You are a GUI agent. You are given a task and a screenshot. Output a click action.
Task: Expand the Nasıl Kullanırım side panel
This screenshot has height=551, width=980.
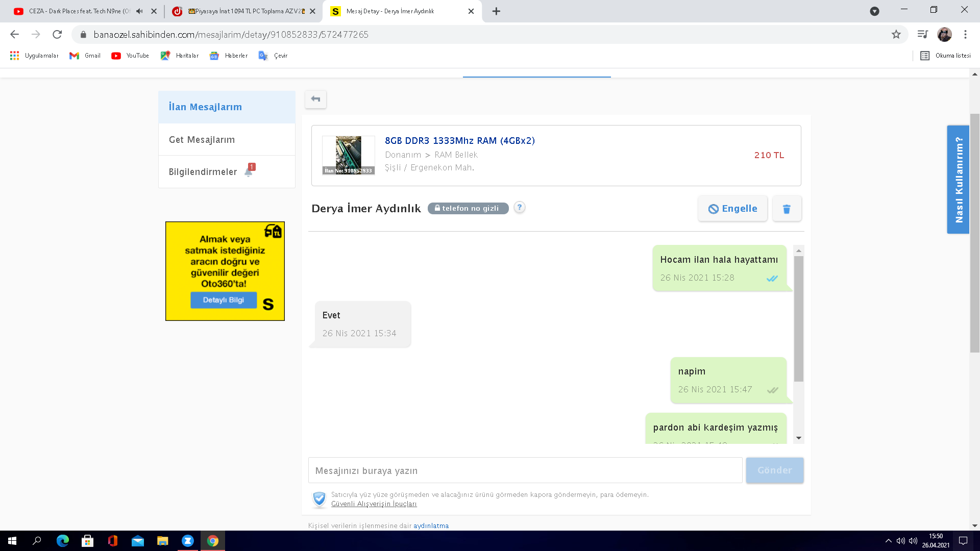[958, 180]
